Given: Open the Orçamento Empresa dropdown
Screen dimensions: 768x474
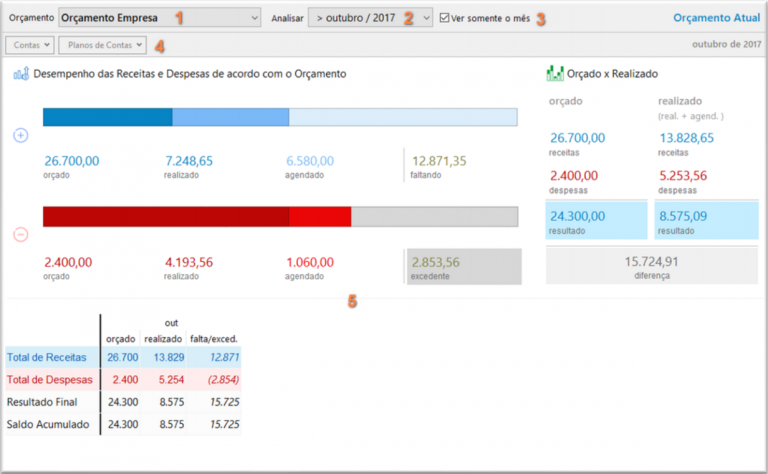Looking at the screenshot, I should click(159, 18).
